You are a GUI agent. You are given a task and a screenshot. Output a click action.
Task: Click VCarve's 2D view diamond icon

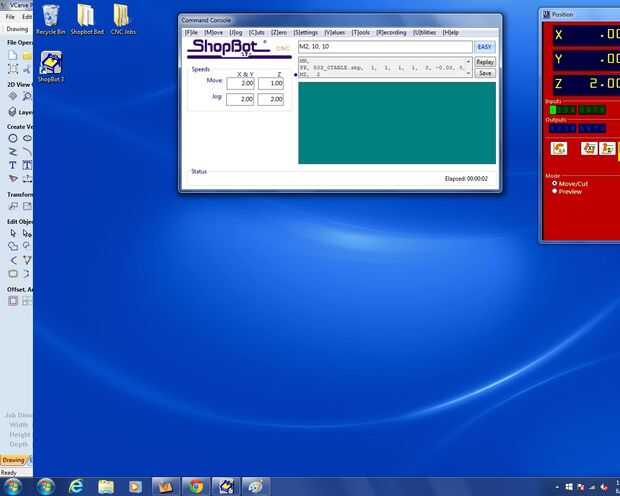point(13,96)
